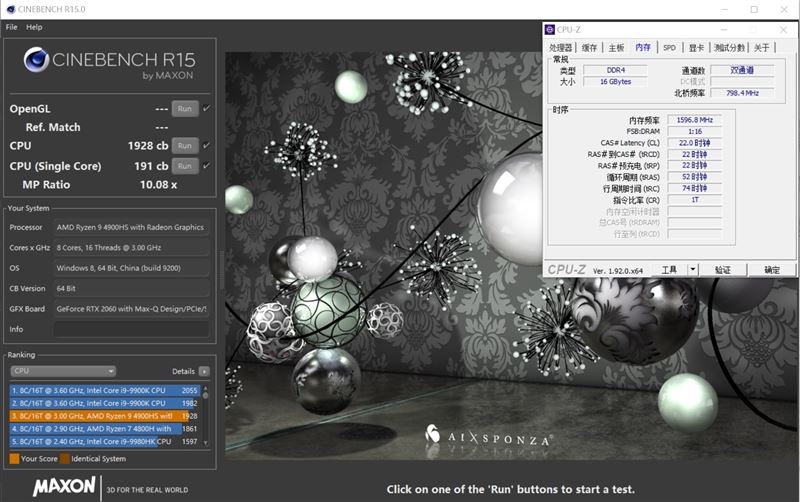Minimize the CPU-Z window
This screenshot has height=502, width=800.
click(723, 30)
